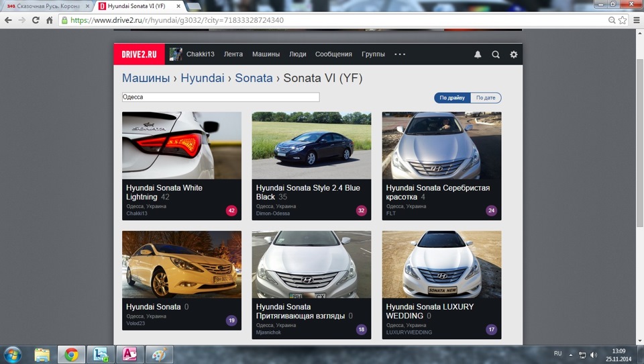Bookmark the page with the star icon
This screenshot has width=644, height=364.
(623, 20)
